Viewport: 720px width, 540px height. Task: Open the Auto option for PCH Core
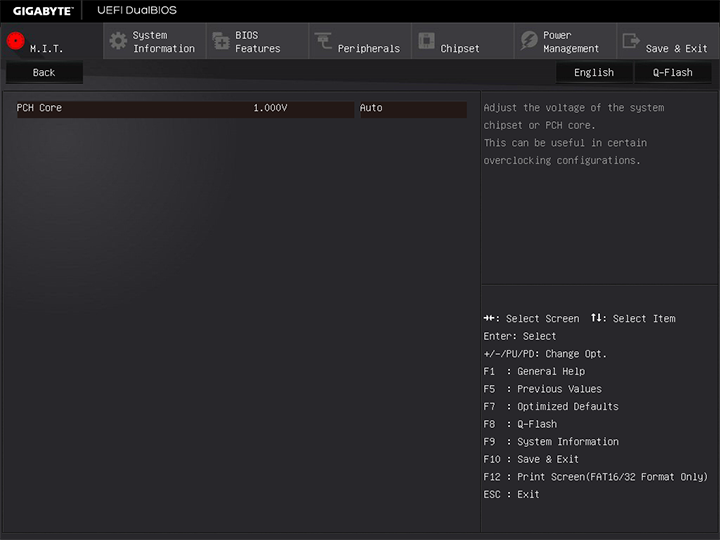coord(411,108)
